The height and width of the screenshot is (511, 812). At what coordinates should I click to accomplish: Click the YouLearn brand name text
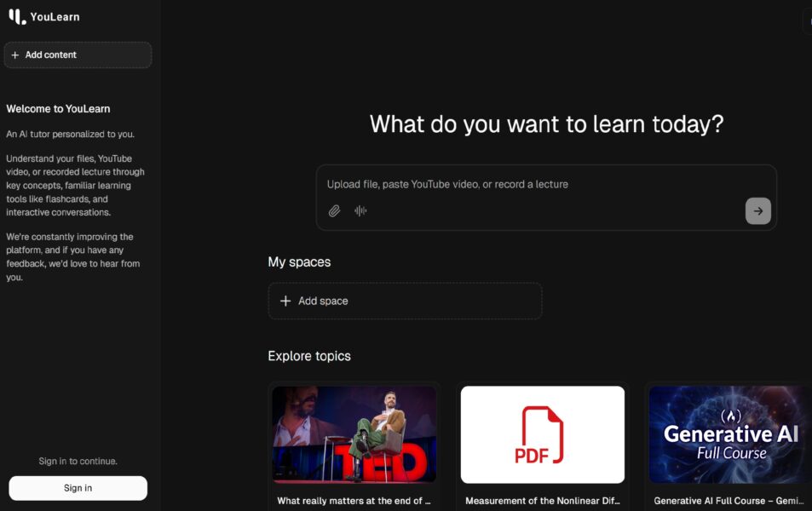pos(55,17)
